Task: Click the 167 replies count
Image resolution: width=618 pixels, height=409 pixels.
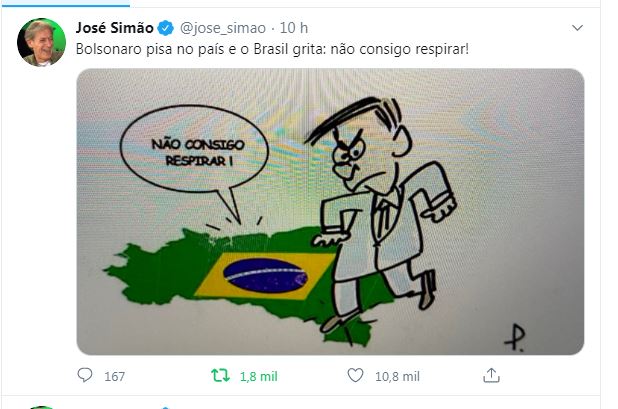Action: click(x=114, y=377)
